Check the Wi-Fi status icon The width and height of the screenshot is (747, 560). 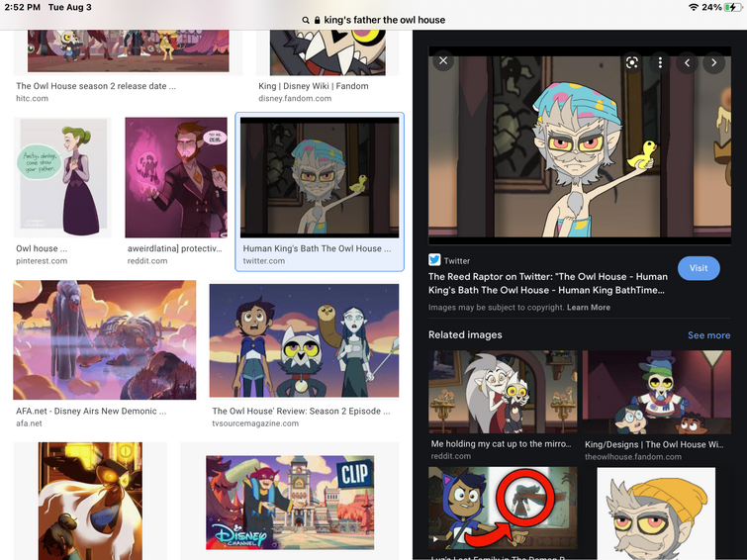[x=694, y=7]
